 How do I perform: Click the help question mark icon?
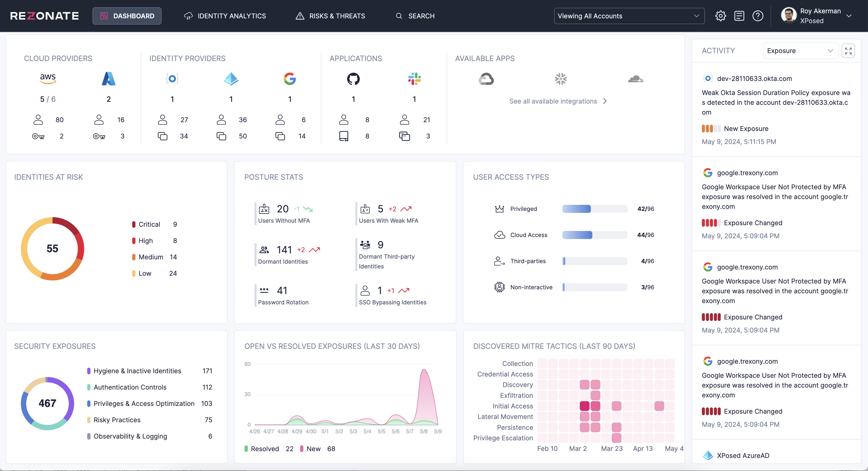758,16
